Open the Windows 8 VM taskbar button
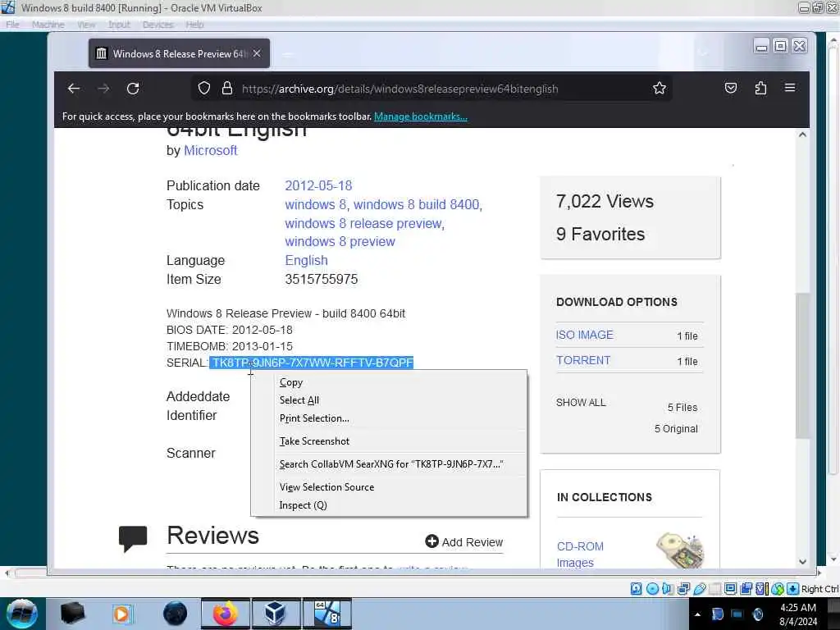 click(327, 614)
